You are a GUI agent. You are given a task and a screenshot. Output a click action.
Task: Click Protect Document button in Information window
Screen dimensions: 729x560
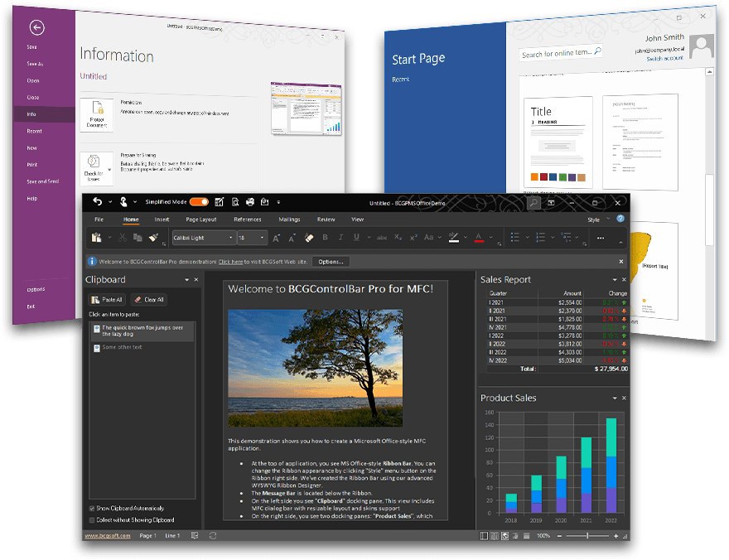pos(97,115)
